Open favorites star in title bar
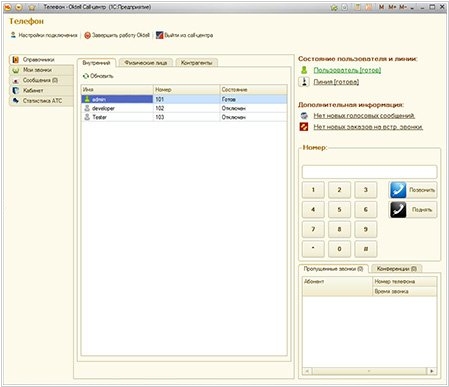The height and width of the screenshot is (387, 449). click(x=32, y=7)
